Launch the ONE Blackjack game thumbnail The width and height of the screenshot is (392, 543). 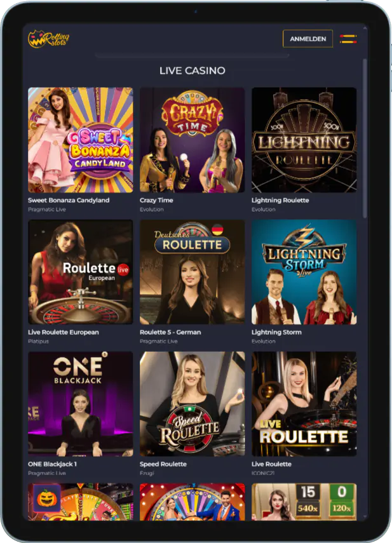coord(80,404)
